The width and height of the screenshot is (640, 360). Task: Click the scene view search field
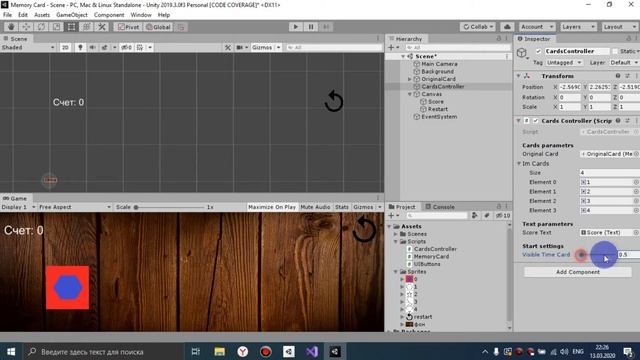[x=333, y=47]
